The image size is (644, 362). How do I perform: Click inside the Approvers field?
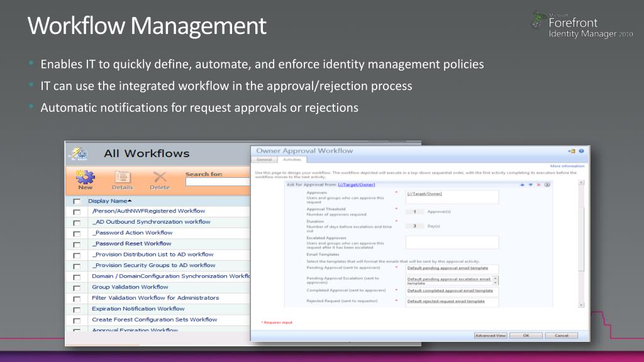click(x=452, y=197)
